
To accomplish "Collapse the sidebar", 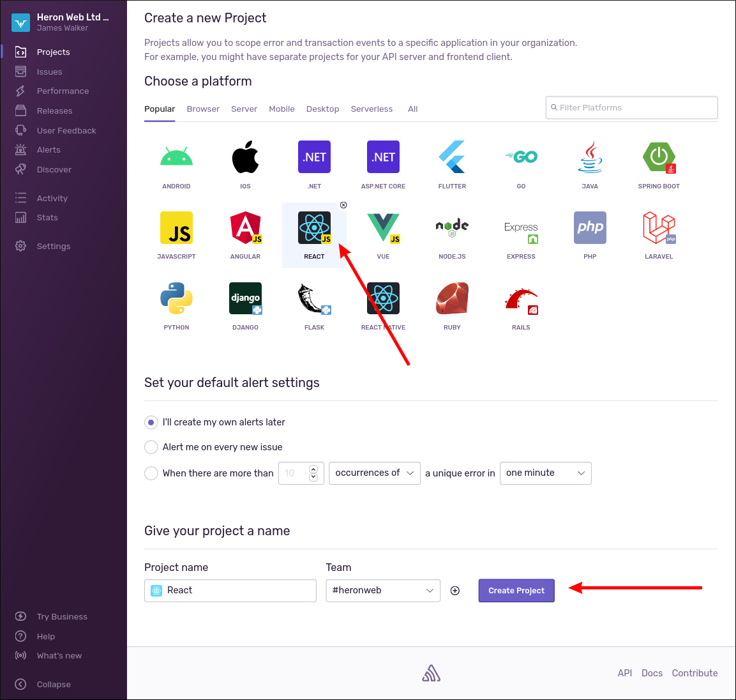I will coord(54,685).
